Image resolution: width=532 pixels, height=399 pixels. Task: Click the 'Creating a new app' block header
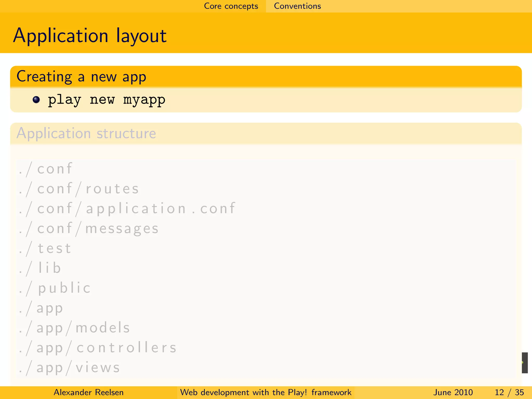pos(82,77)
